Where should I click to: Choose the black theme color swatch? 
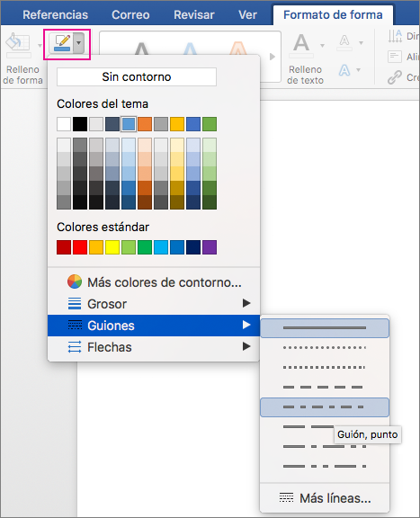[x=80, y=124]
